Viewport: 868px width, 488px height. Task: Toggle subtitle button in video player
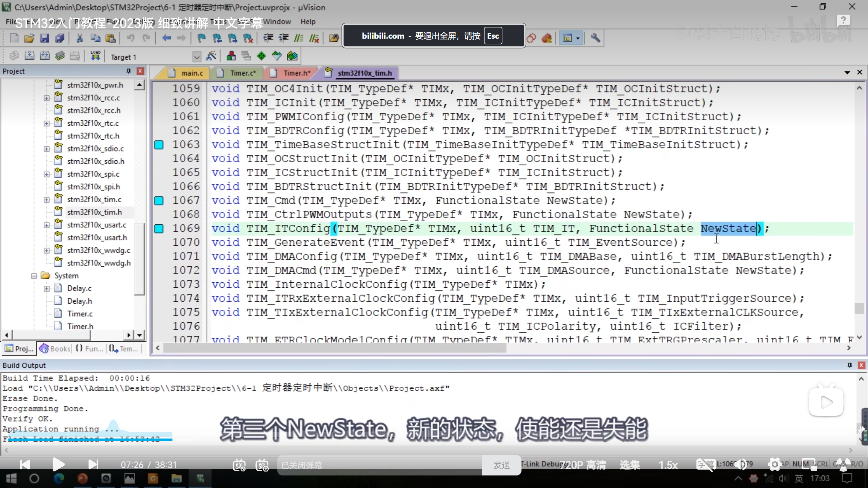(705, 465)
